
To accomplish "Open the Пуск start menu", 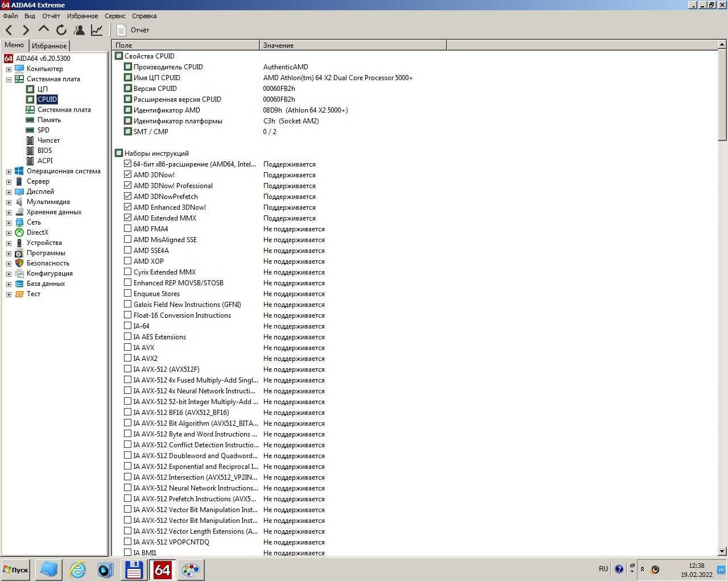I will pyautogui.click(x=15, y=569).
